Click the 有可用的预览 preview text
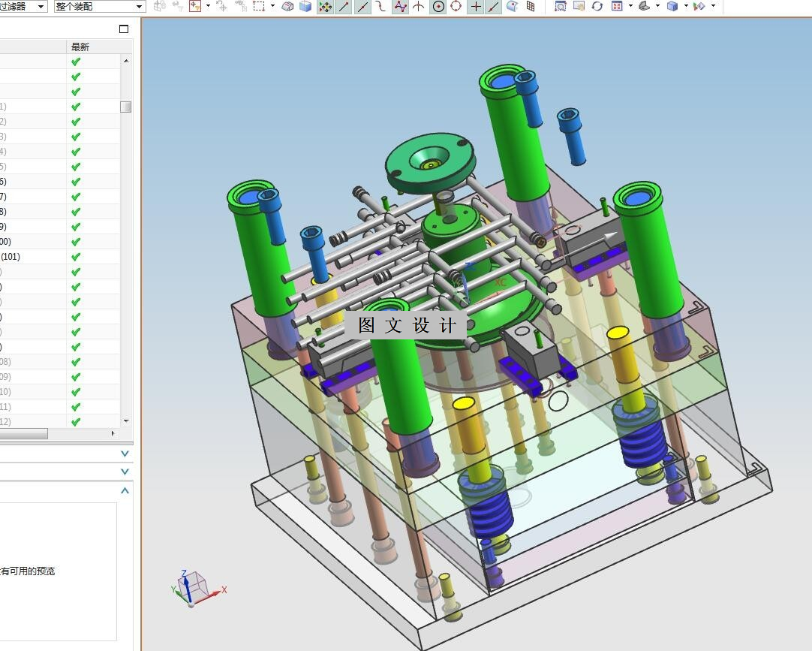 (x=28, y=571)
